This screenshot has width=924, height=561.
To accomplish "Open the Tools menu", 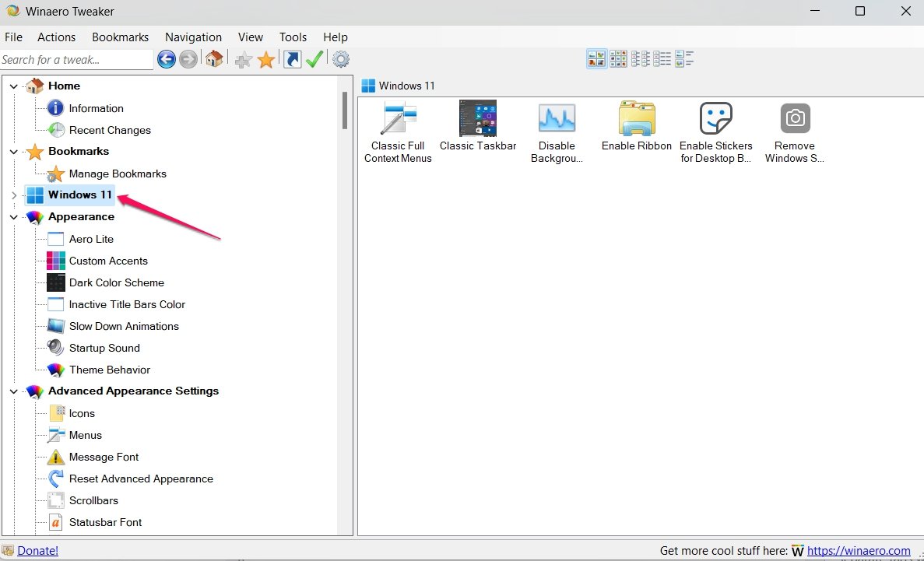I will click(293, 37).
